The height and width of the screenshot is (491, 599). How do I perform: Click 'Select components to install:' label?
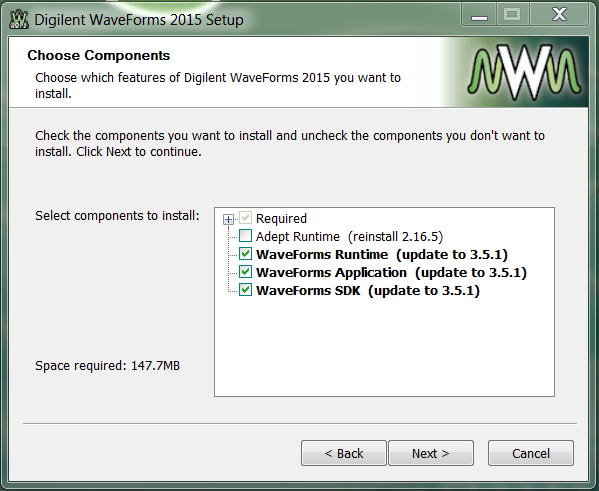(117, 216)
